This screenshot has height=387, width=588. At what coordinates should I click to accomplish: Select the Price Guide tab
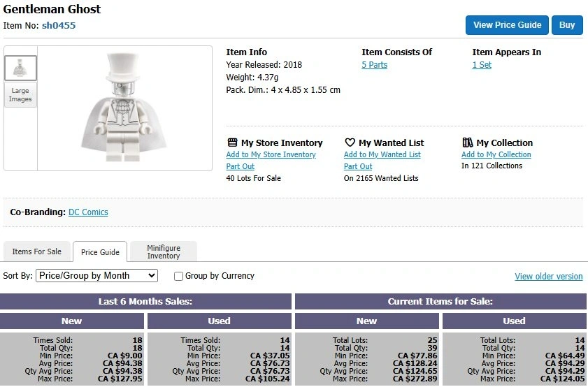click(100, 252)
